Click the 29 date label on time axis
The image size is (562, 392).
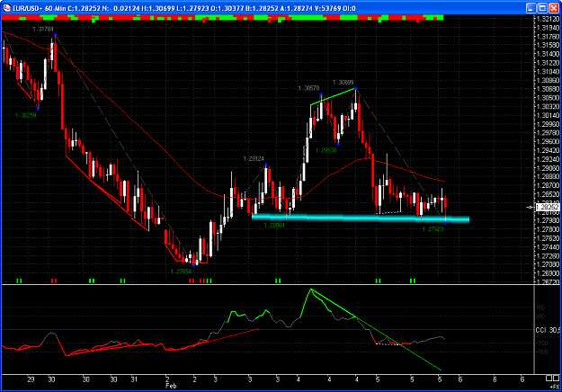31,379
